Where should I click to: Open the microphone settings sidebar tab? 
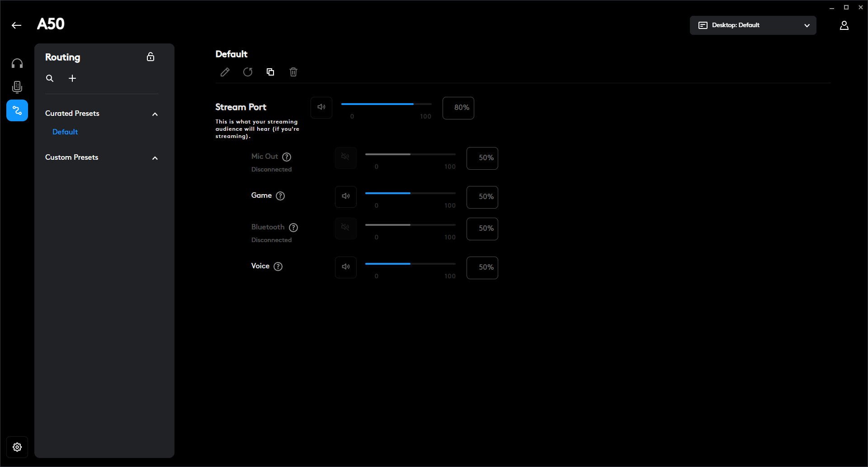17,87
